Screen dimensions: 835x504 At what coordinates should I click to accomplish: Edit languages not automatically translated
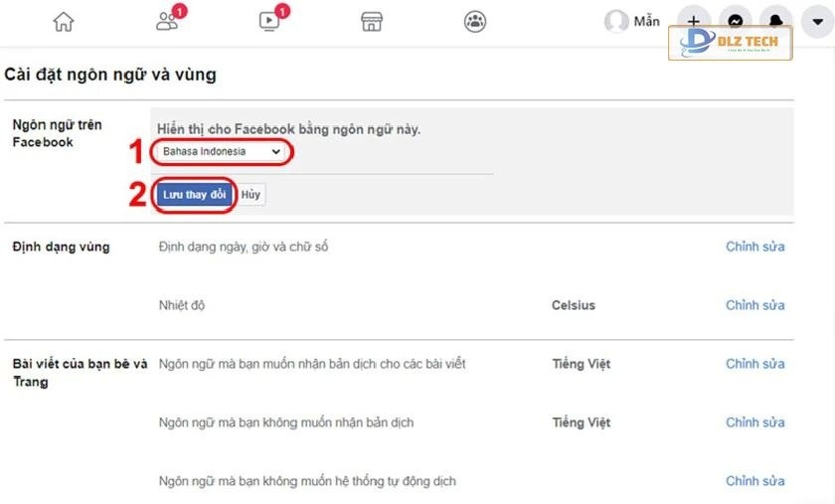coord(754,481)
